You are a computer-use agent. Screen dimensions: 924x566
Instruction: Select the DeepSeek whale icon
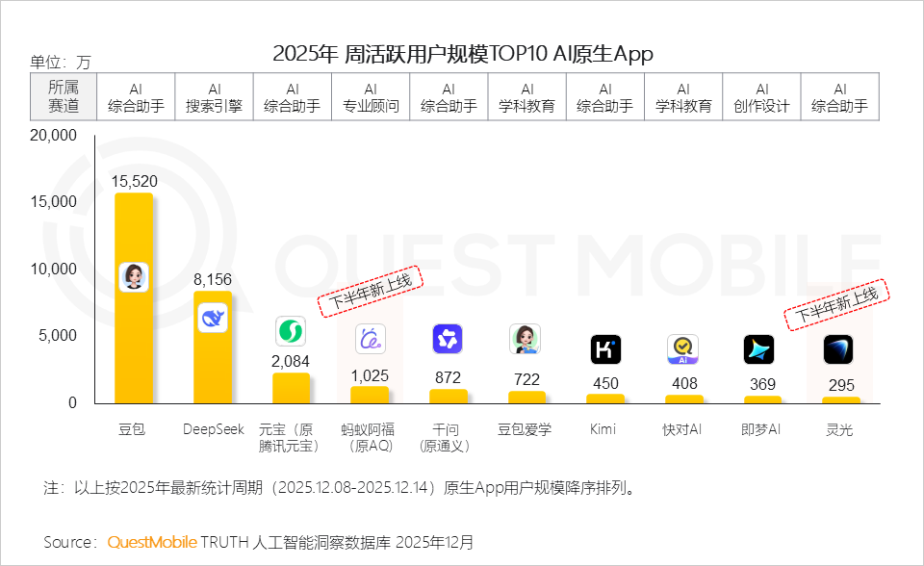tap(213, 318)
